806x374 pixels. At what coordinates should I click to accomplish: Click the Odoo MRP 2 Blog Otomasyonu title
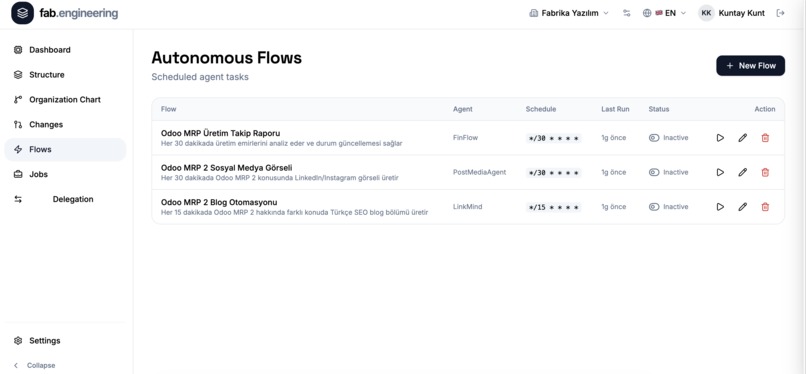(x=219, y=202)
